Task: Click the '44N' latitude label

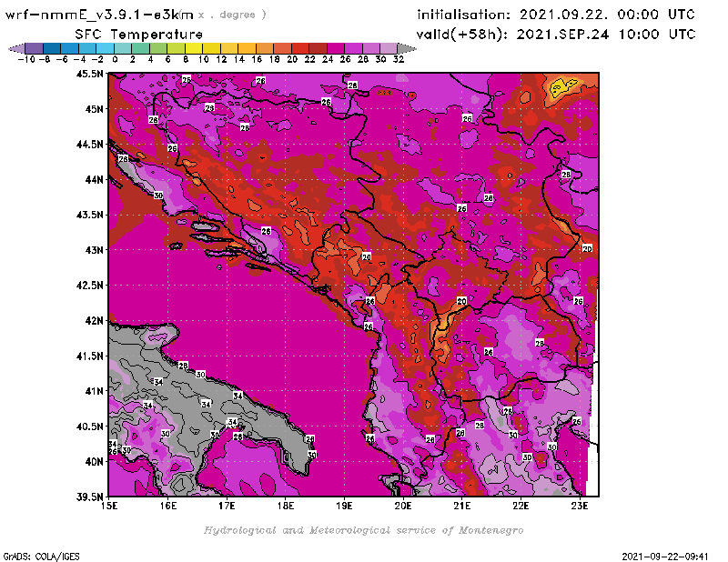Action: pos(94,179)
